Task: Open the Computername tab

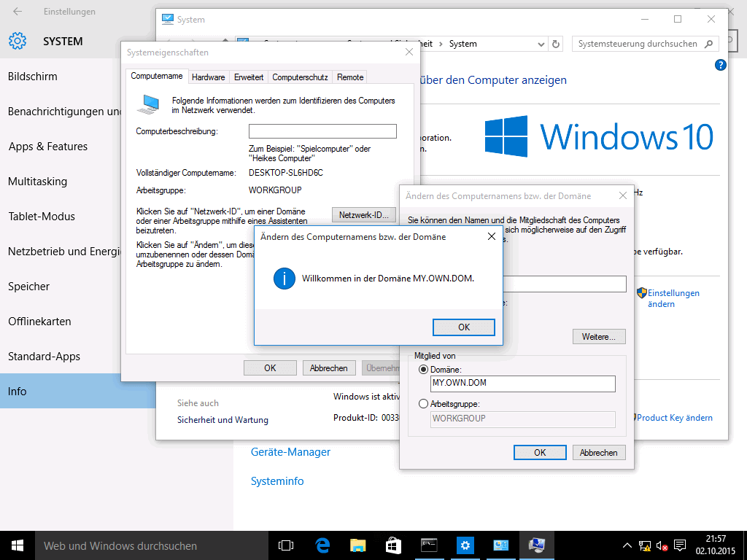Action: [157, 76]
